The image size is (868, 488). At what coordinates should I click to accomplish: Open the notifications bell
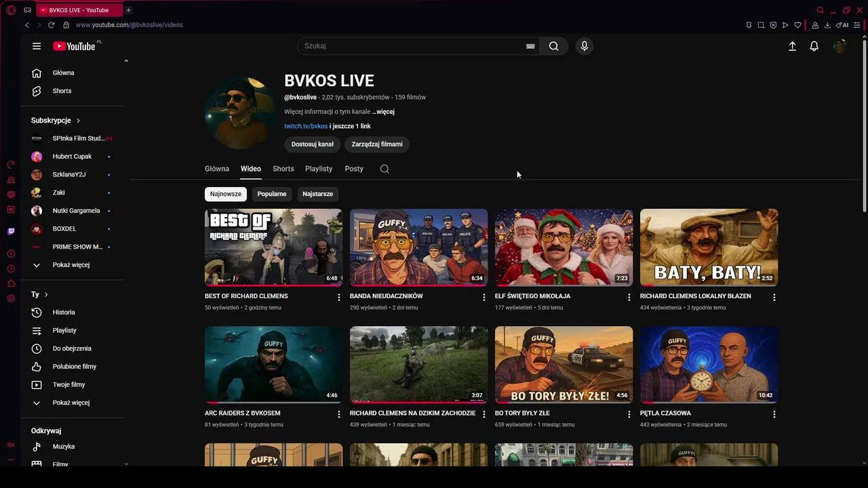[x=814, y=46]
